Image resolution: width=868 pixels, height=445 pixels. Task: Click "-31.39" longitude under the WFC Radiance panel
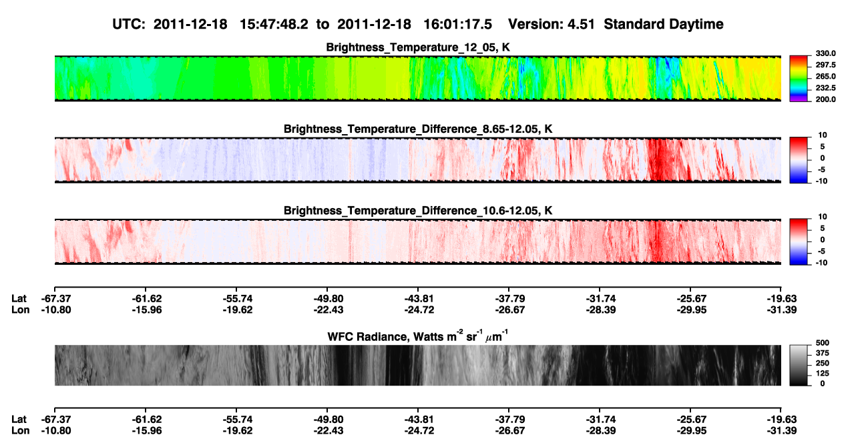782,430
